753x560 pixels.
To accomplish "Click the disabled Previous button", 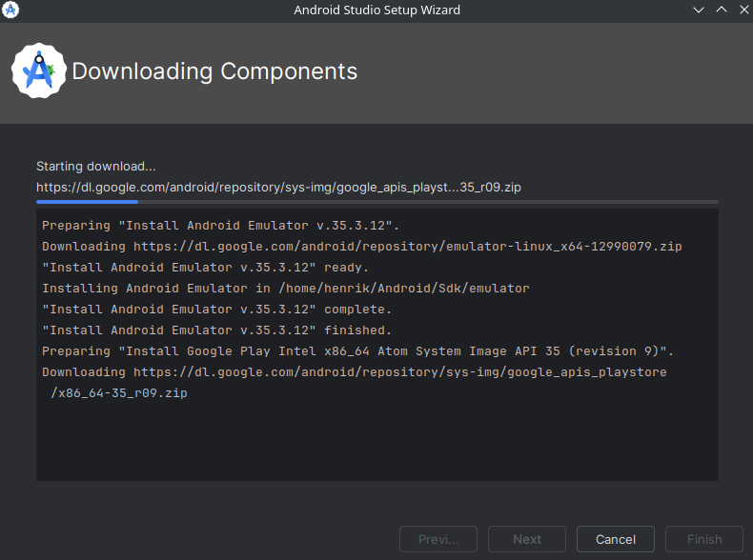I will coord(438,539).
